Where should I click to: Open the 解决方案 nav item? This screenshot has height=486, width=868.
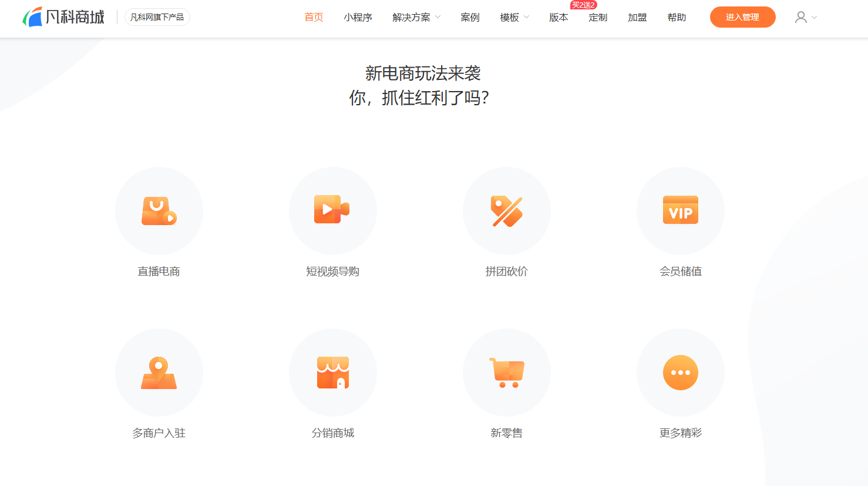tap(412, 17)
